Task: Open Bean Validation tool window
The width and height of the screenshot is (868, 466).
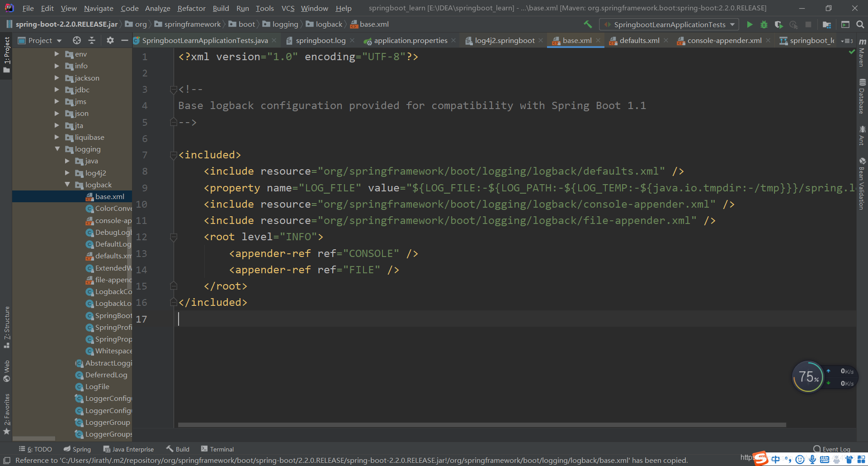Action: (x=862, y=183)
